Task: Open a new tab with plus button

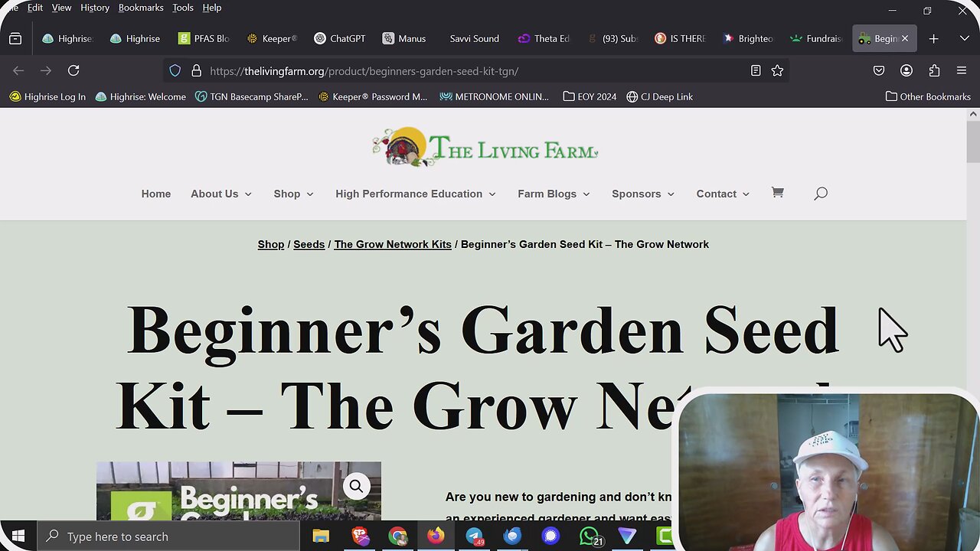Action: point(933,38)
